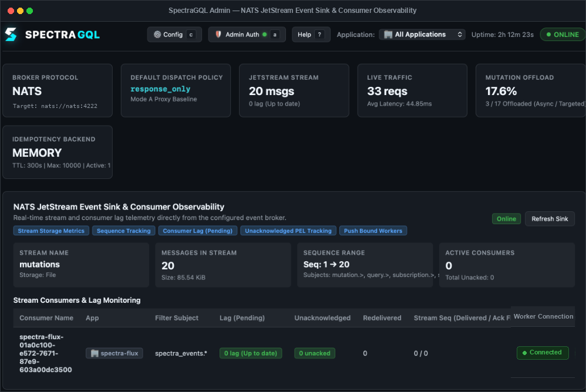Click the Online badge beside Refresh Sink
This screenshot has height=392, width=586.
click(506, 219)
